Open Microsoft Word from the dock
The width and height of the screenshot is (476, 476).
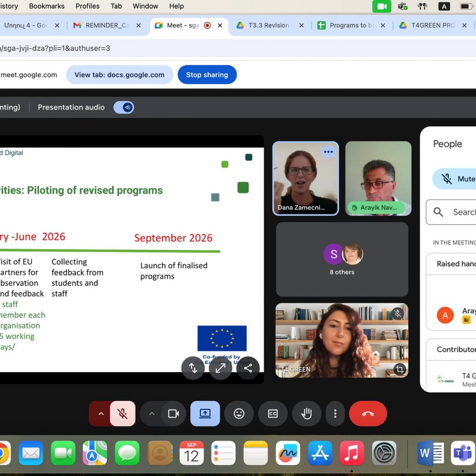tap(431, 453)
